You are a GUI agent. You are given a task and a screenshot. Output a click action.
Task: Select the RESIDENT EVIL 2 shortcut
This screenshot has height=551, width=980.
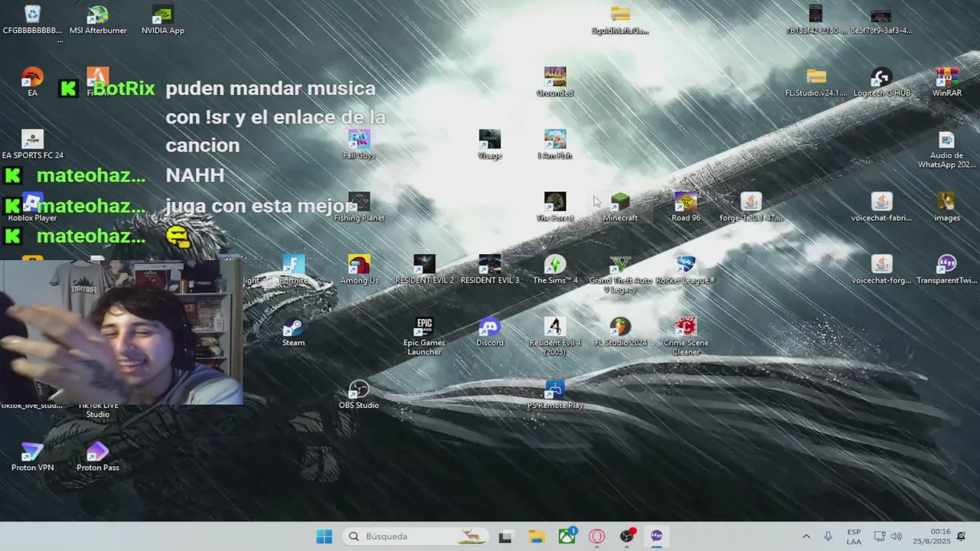point(424,269)
